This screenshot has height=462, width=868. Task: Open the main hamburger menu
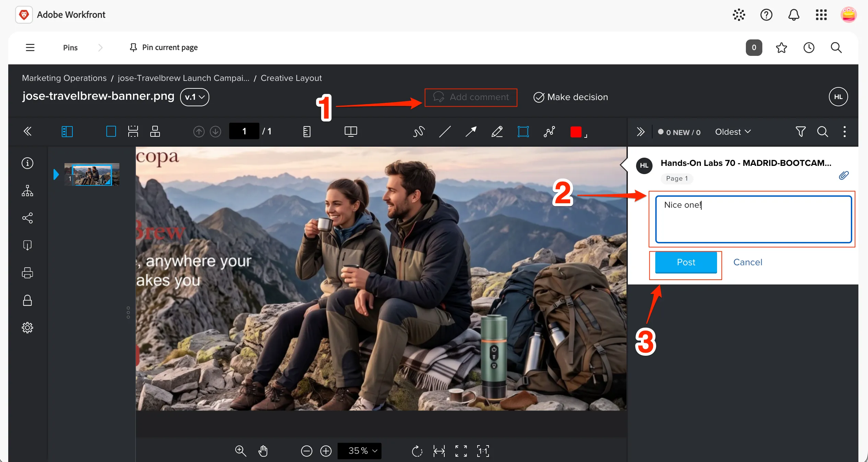pos(30,48)
